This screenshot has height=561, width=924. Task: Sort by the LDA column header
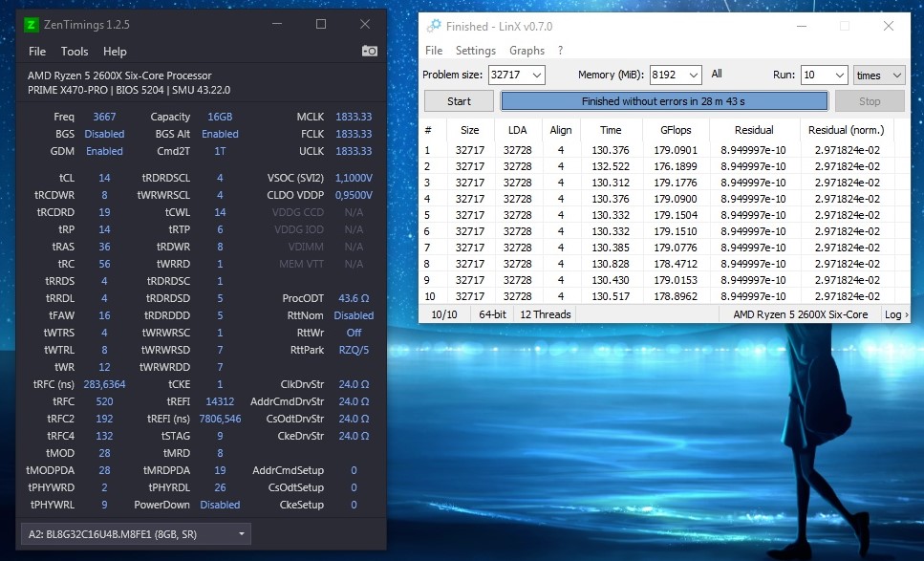click(517, 130)
